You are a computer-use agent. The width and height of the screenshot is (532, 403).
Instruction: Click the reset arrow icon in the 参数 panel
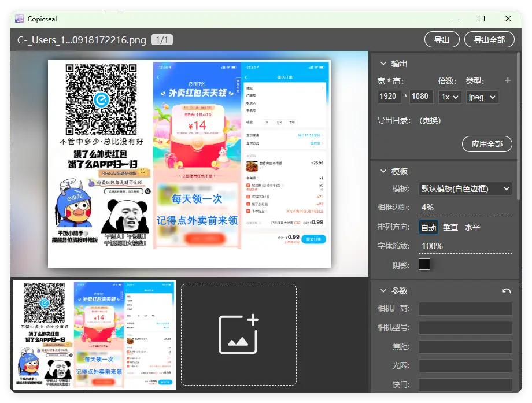click(x=507, y=290)
